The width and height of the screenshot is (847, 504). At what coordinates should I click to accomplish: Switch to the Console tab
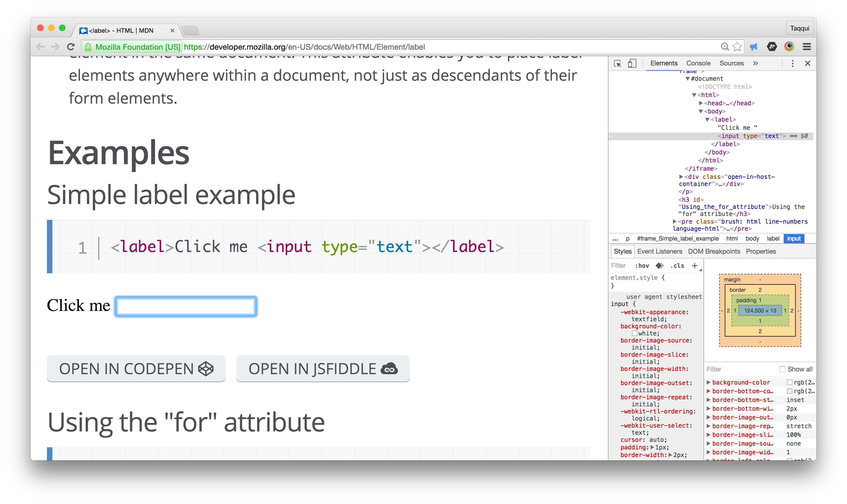(x=698, y=64)
